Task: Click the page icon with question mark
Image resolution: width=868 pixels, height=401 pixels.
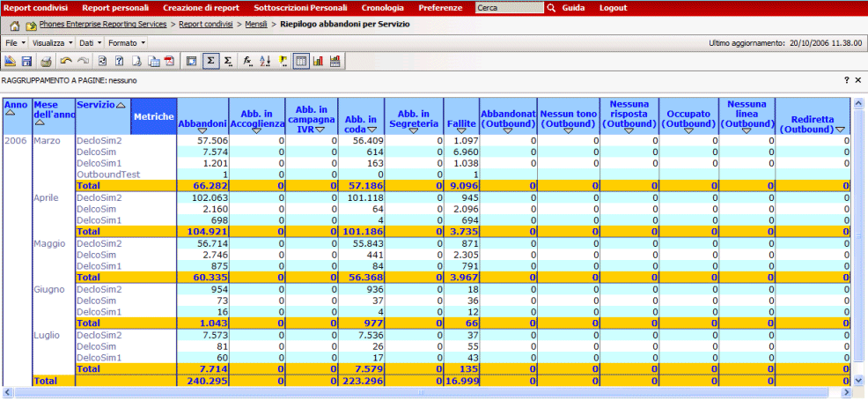Action: coord(119,62)
